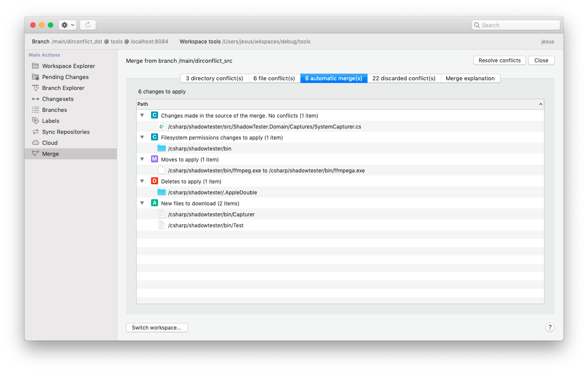Image resolution: width=588 pixels, height=373 pixels.
Task: Collapse the 'New files to download' group
Action: tap(142, 203)
